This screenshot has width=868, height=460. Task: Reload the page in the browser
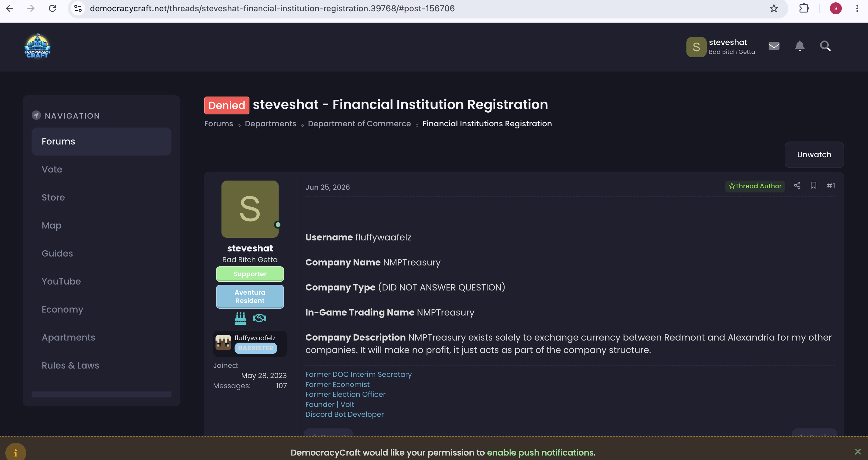pyautogui.click(x=52, y=8)
